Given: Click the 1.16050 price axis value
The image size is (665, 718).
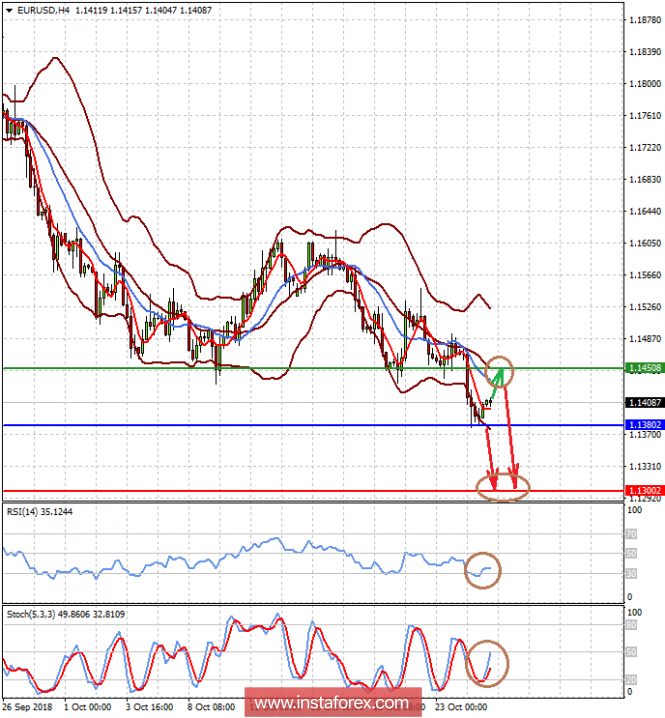Looking at the screenshot, I should click(645, 243).
